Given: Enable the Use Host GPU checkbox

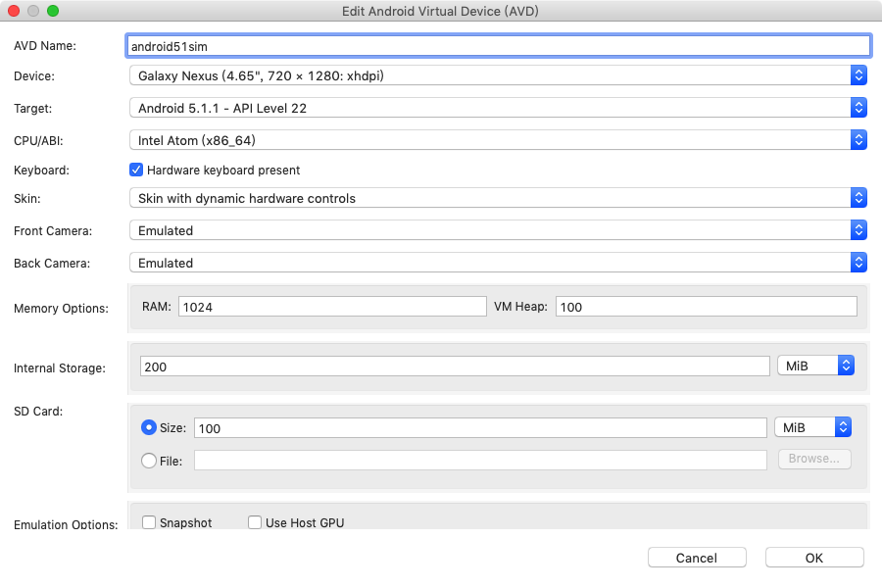Looking at the screenshot, I should coord(255,522).
